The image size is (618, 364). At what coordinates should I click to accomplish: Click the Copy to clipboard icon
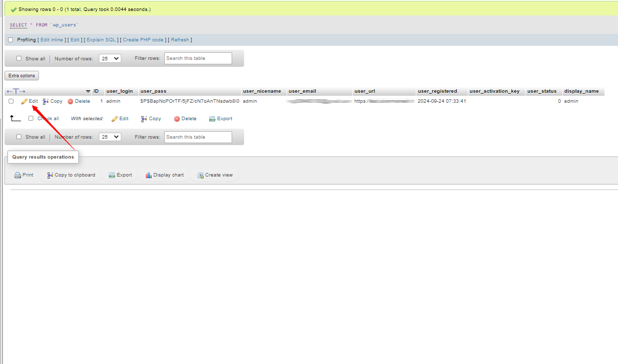[50, 175]
